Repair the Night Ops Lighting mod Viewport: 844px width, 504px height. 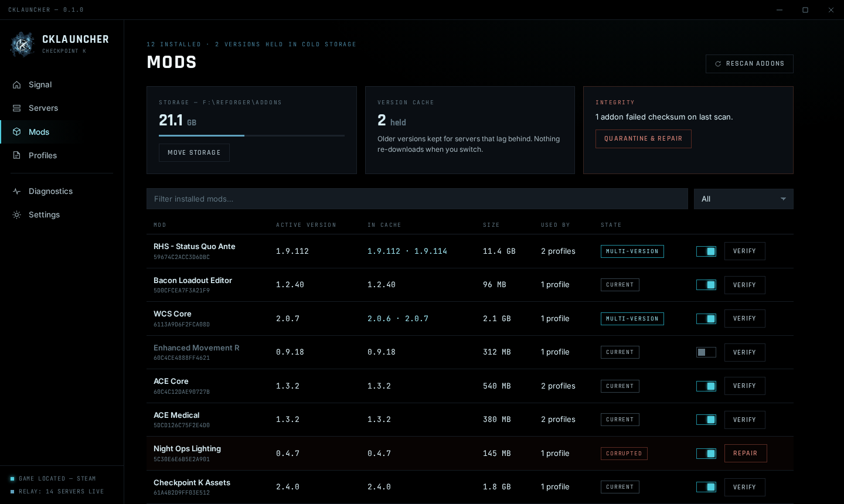(746, 454)
